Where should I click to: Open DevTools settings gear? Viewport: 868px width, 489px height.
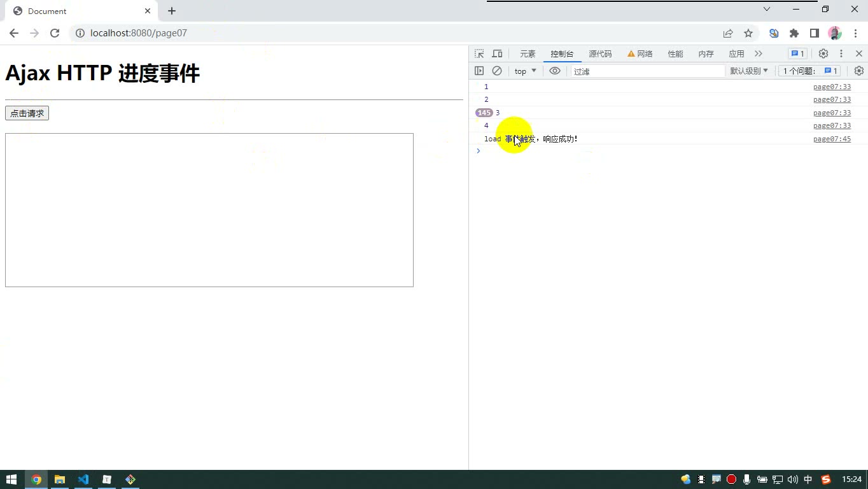(823, 53)
